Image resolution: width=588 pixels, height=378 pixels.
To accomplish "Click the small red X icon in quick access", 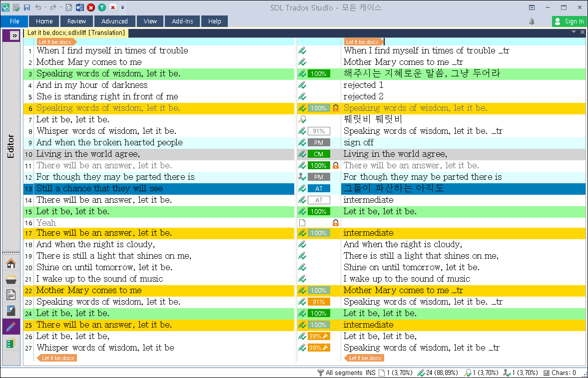I will click(x=112, y=7).
